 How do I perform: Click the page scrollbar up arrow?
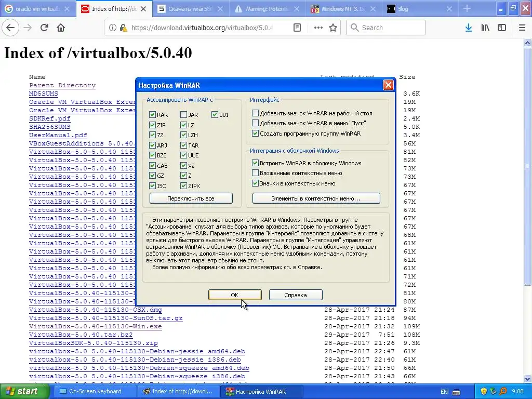pyautogui.click(x=528, y=43)
